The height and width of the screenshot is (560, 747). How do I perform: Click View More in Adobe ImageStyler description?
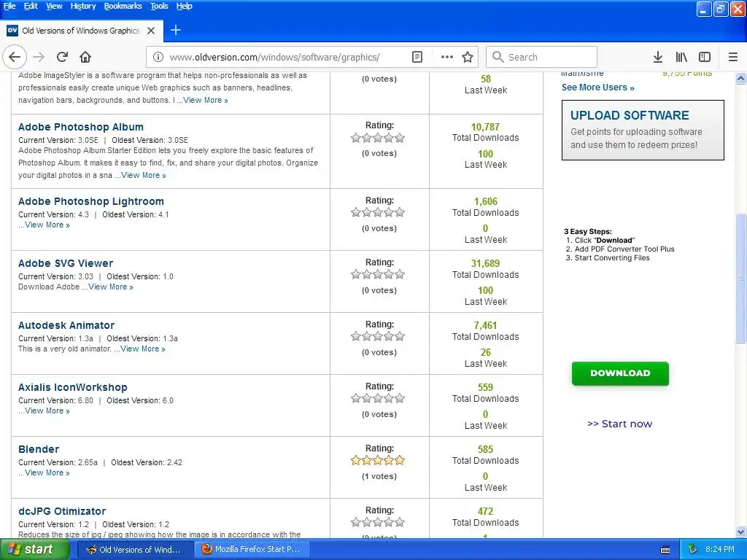205,100
